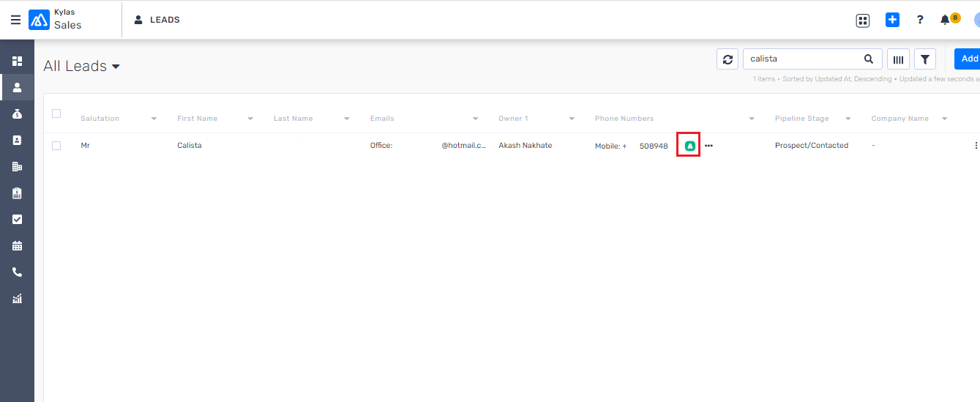980x402 pixels.
Task: Expand the All Leads view dropdown
Action: coord(116,67)
